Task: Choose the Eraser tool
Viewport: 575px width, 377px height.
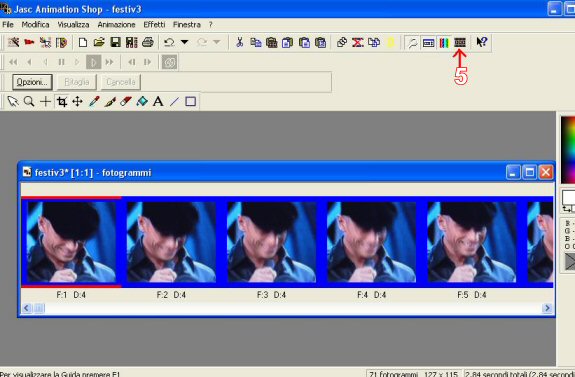Action: point(126,102)
